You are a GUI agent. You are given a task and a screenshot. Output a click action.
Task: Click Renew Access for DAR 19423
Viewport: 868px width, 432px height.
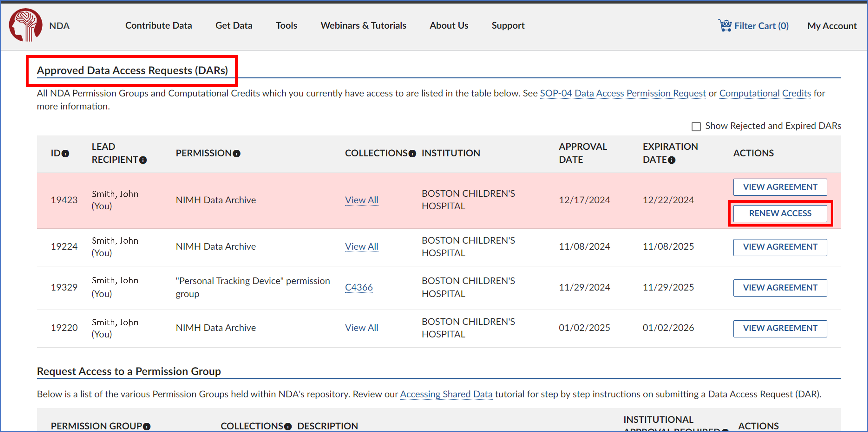pyautogui.click(x=780, y=213)
